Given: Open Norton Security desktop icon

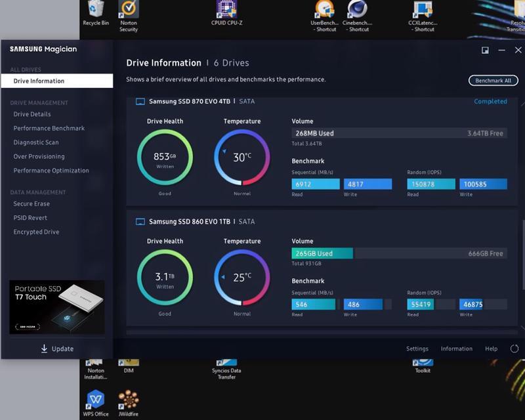Looking at the screenshot, I should coord(129,16).
